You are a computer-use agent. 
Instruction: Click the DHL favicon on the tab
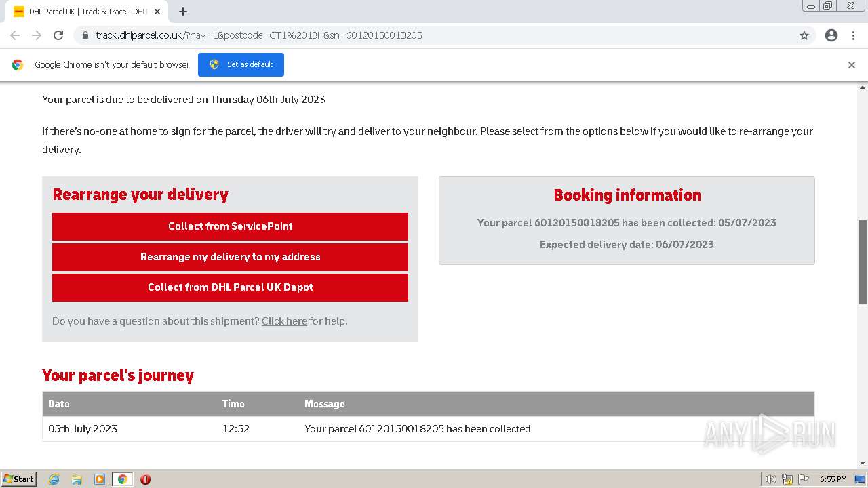[19, 12]
